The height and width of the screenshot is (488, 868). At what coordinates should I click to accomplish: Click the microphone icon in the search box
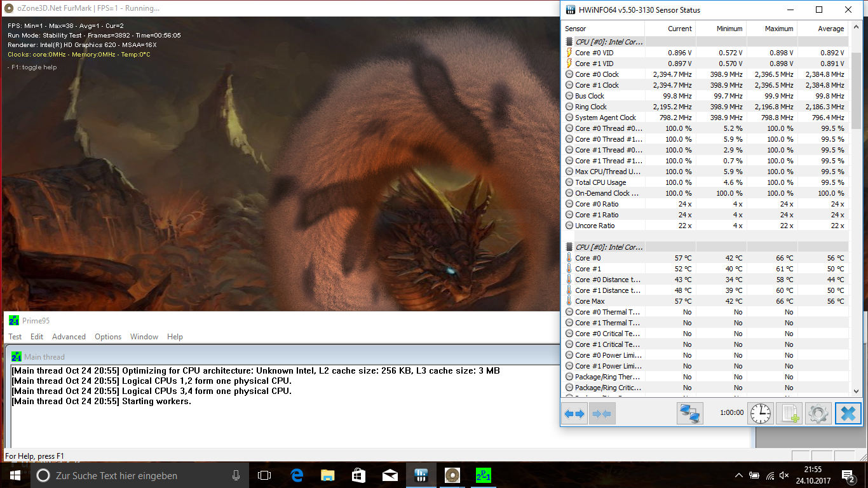236,475
